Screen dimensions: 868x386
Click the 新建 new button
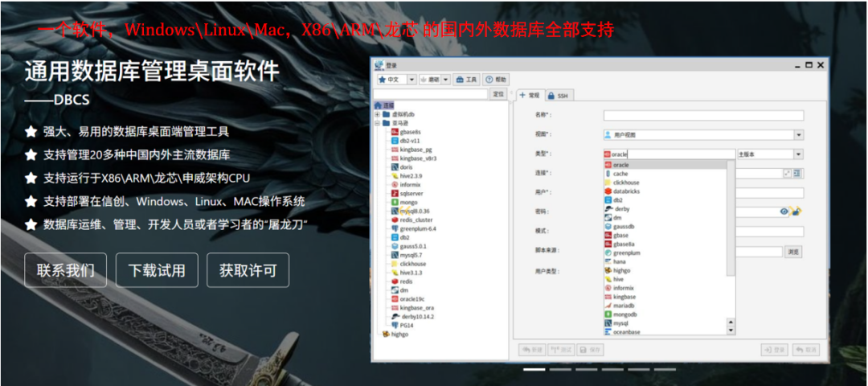(x=531, y=350)
